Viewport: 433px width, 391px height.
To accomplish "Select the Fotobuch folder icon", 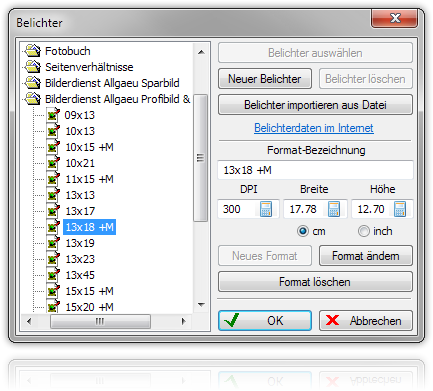I will point(33,51).
